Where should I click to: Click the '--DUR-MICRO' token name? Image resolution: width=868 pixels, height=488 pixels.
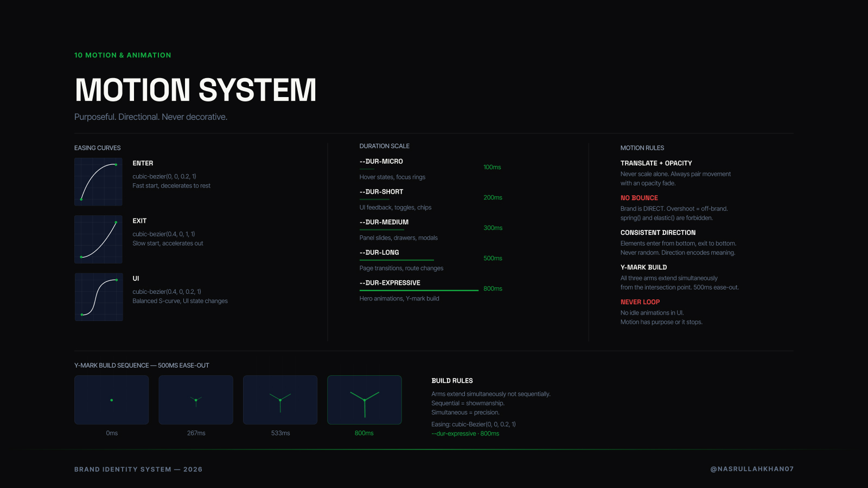tap(381, 162)
